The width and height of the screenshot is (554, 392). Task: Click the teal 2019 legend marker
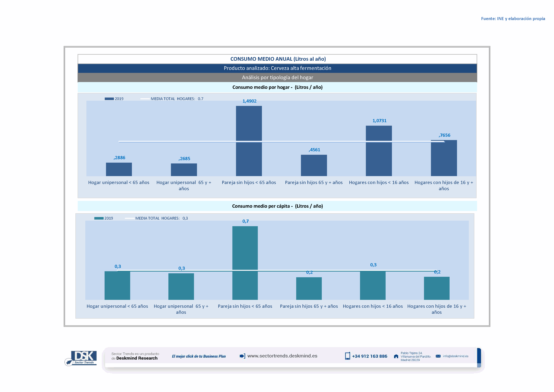[x=99, y=218]
